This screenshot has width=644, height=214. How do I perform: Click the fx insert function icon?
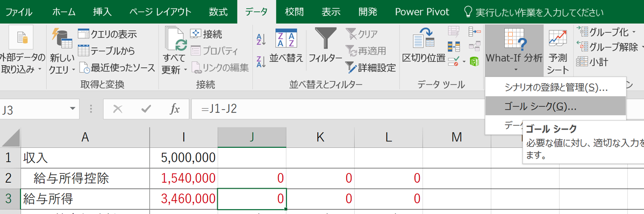pyautogui.click(x=175, y=109)
